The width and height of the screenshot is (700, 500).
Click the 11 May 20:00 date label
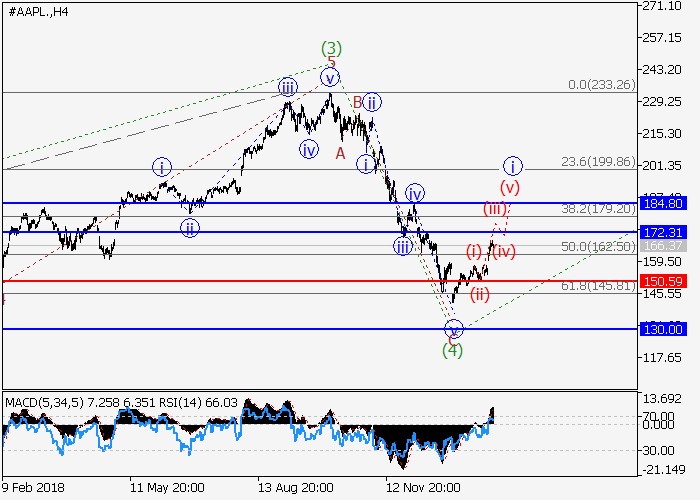(167, 488)
